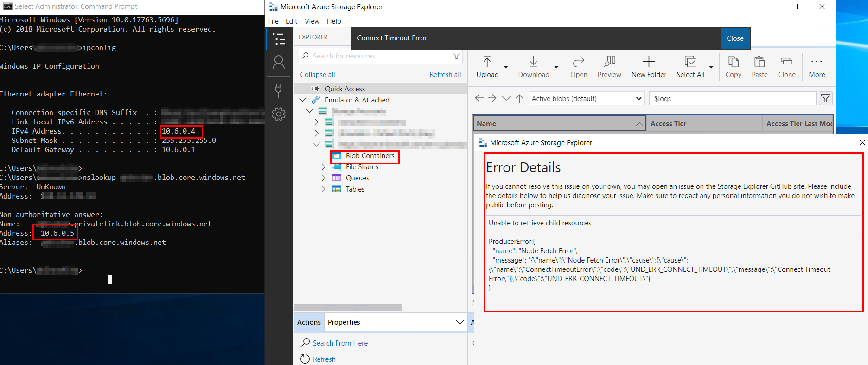
Task: Open the Settings gear icon in sidebar
Action: pos(279,114)
